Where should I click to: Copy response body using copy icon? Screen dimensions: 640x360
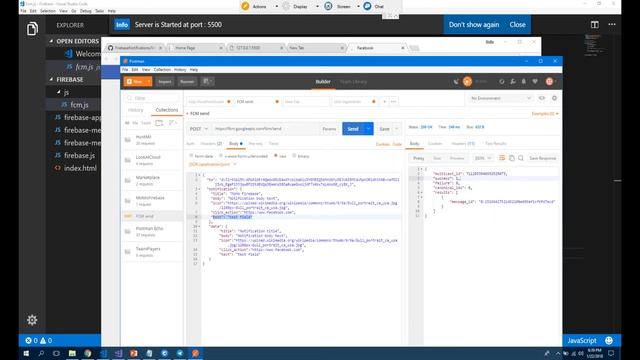tap(512, 158)
